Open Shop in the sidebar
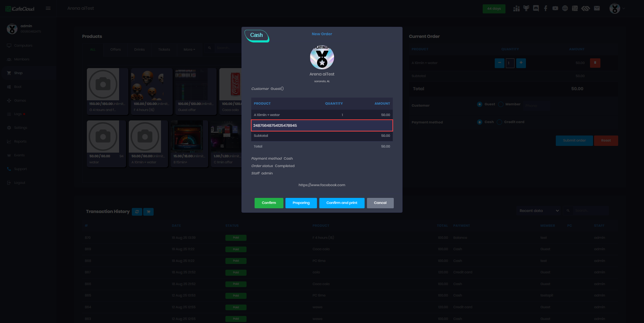 [x=18, y=73]
